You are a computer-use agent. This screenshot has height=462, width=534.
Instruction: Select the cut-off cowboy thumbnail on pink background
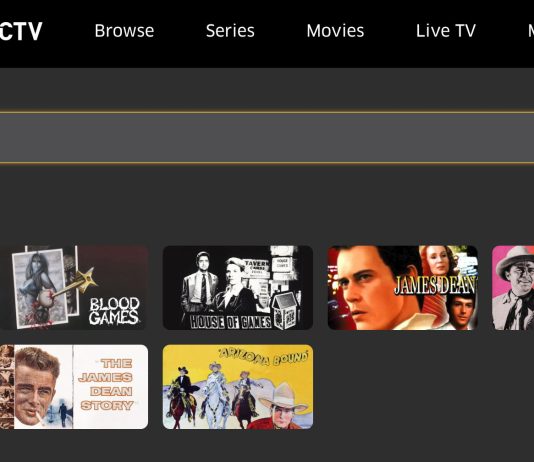513,288
